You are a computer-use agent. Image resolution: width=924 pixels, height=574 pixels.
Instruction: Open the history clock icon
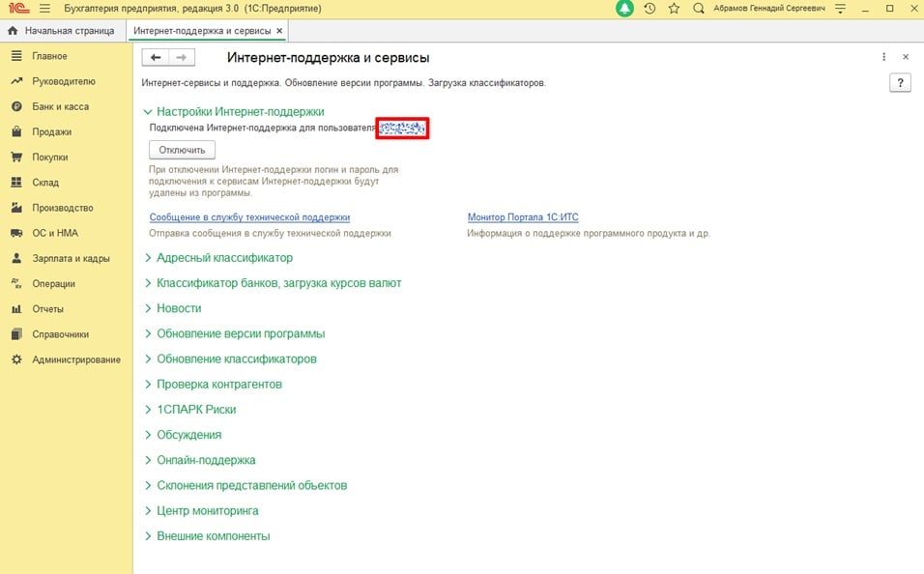click(650, 9)
